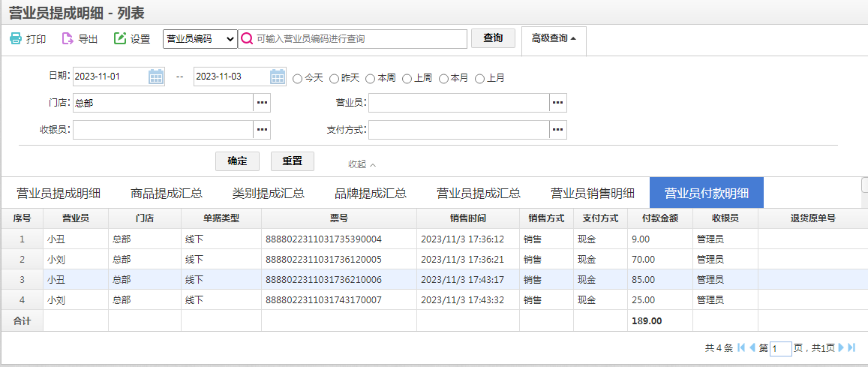The image size is (868, 367).
Task: Click the magnifier icon in search box
Action: [x=247, y=39]
